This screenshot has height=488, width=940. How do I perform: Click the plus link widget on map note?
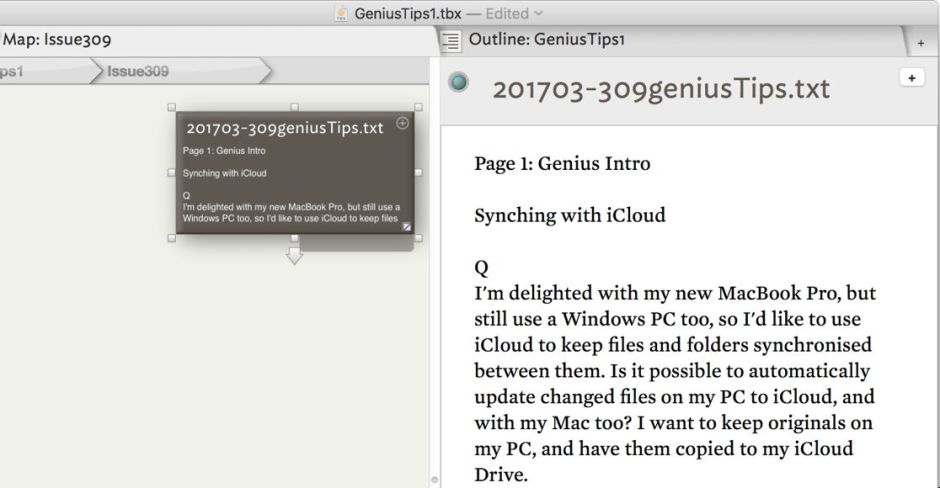coord(403,123)
